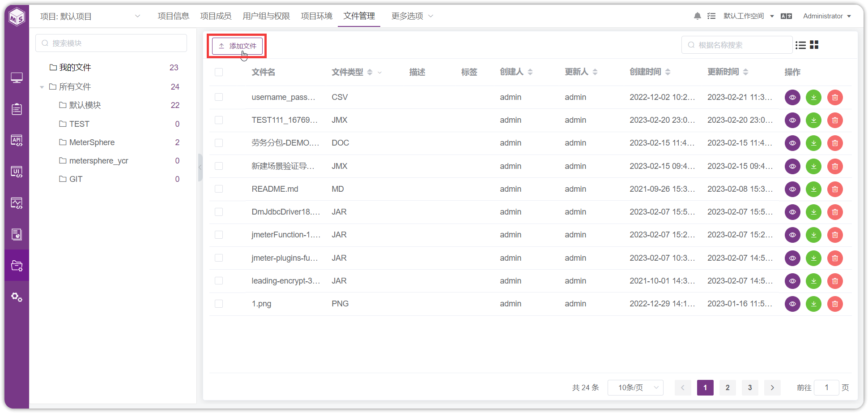Open the API testing sidebar icon
The height and width of the screenshot is (413, 868).
click(x=17, y=140)
